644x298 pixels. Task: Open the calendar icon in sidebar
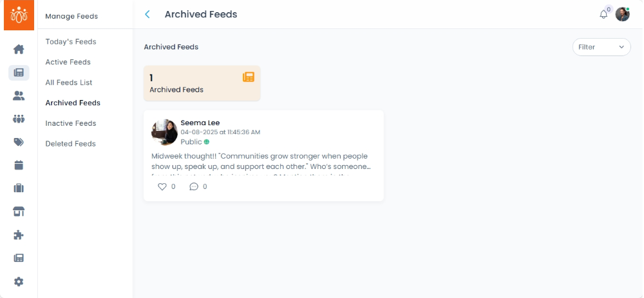tap(19, 165)
